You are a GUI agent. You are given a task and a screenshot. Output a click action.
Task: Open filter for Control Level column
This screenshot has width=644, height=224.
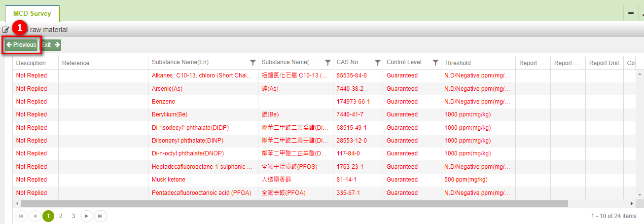tap(435, 63)
